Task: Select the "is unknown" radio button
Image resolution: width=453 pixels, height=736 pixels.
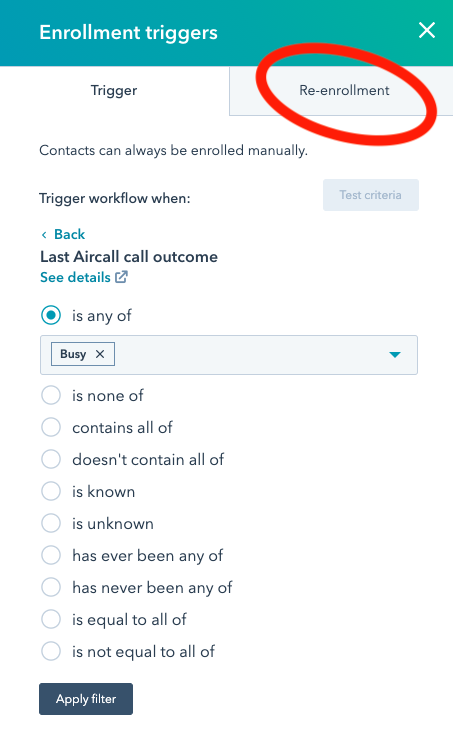Action: 51,523
